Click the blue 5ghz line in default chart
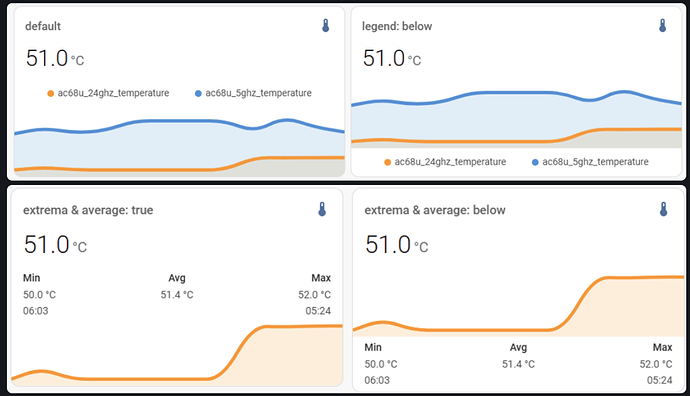This screenshot has width=690, height=396. click(x=176, y=121)
